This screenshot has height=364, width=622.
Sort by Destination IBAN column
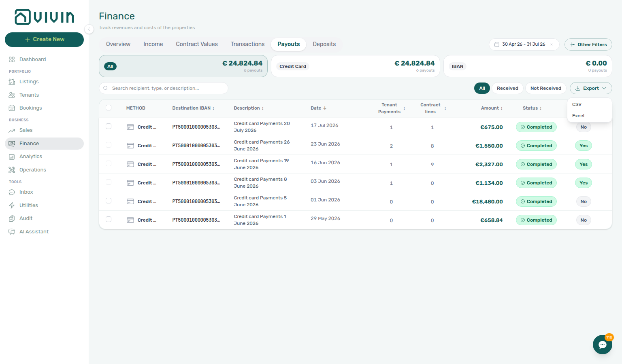pyautogui.click(x=193, y=108)
